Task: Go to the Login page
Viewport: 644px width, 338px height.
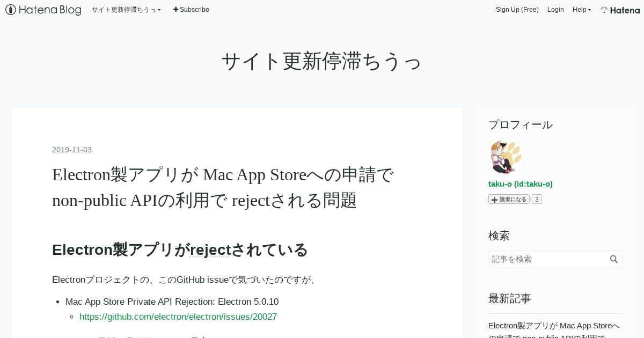Action: pyautogui.click(x=555, y=10)
